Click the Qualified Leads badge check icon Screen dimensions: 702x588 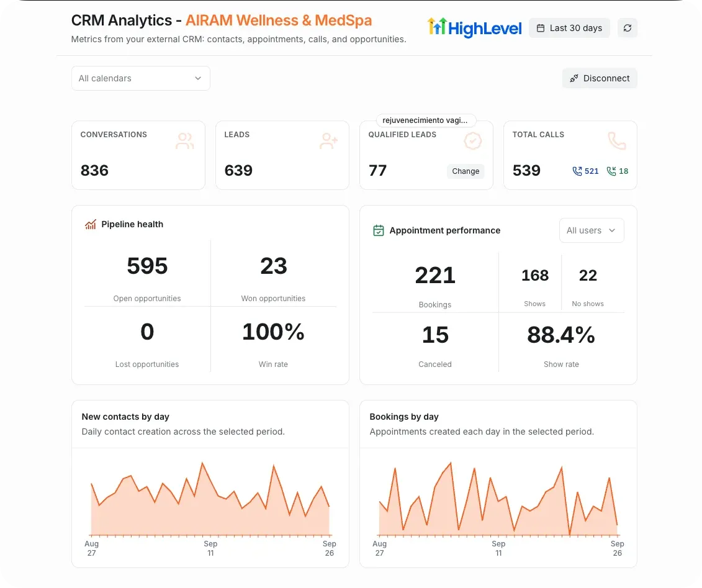(472, 141)
